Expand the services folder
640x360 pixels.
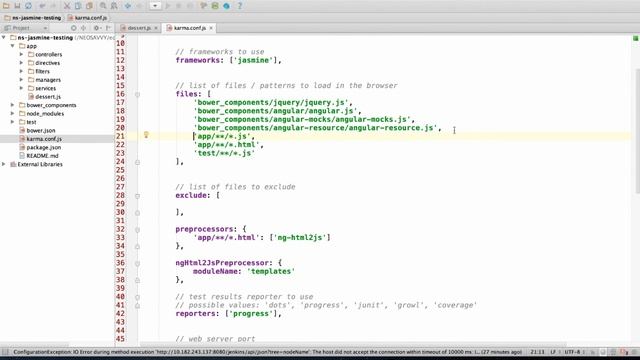click(x=21, y=88)
